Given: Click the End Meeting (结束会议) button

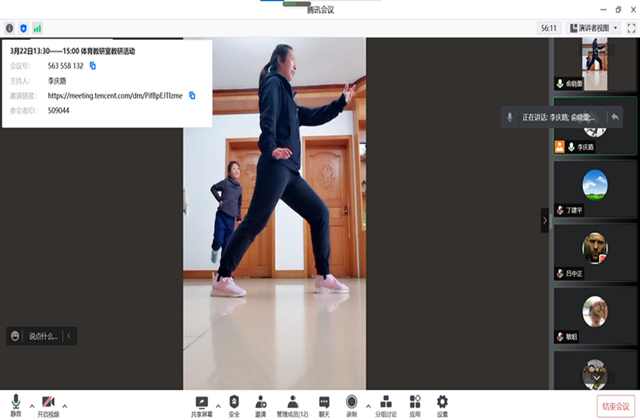Looking at the screenshot, I should (614, 405).
